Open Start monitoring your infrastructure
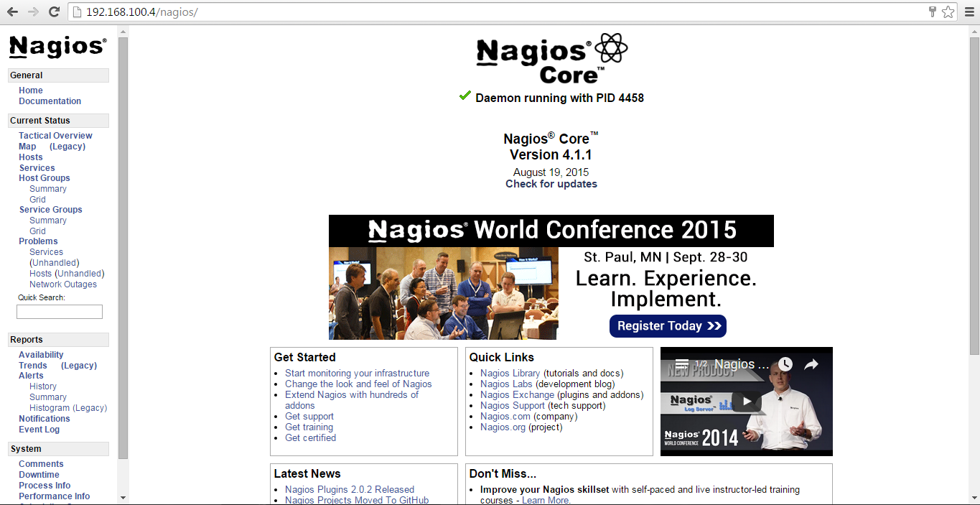The width and height of the screenshot is (980, 505). click(357, 374)
